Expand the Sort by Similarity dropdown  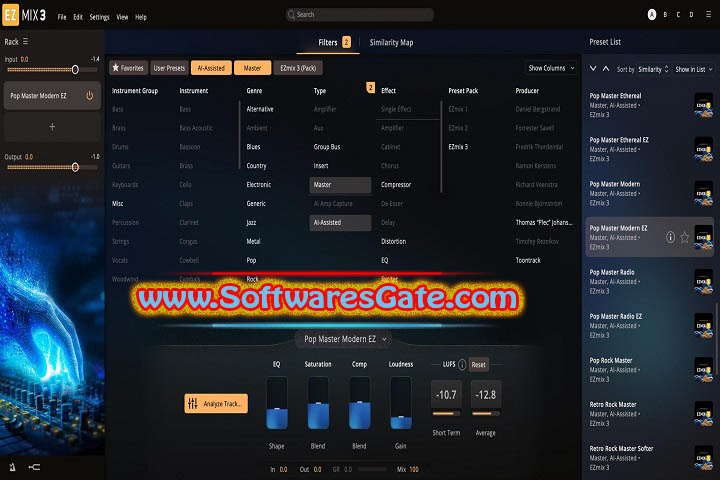[652, 69]
